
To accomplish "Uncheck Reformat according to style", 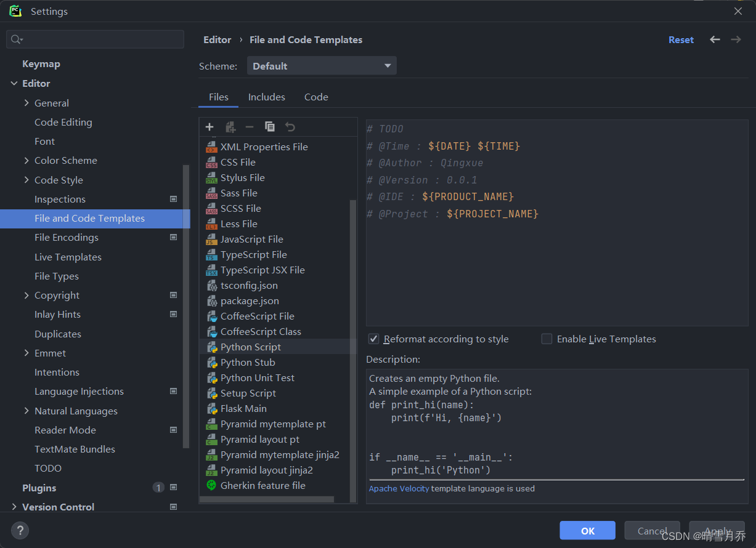I will [x=373, y=339].
